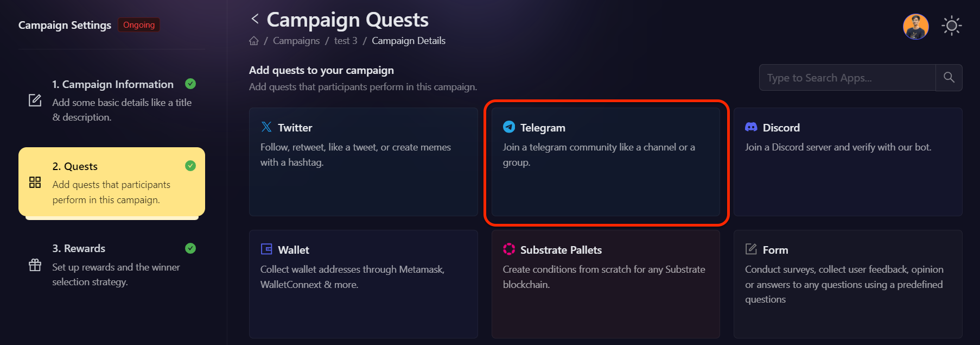
Task: Select the Twitter quest card
Action: 363,161
